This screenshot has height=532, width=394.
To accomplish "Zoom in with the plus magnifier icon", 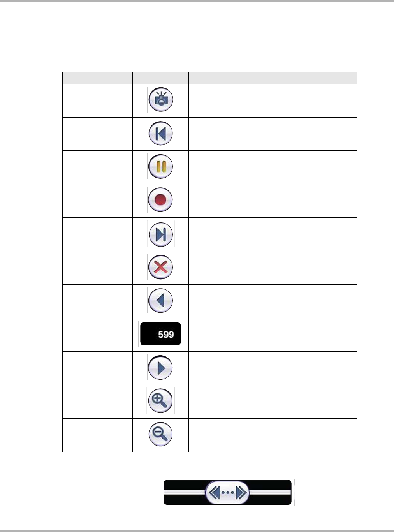I will coord(160,401).
